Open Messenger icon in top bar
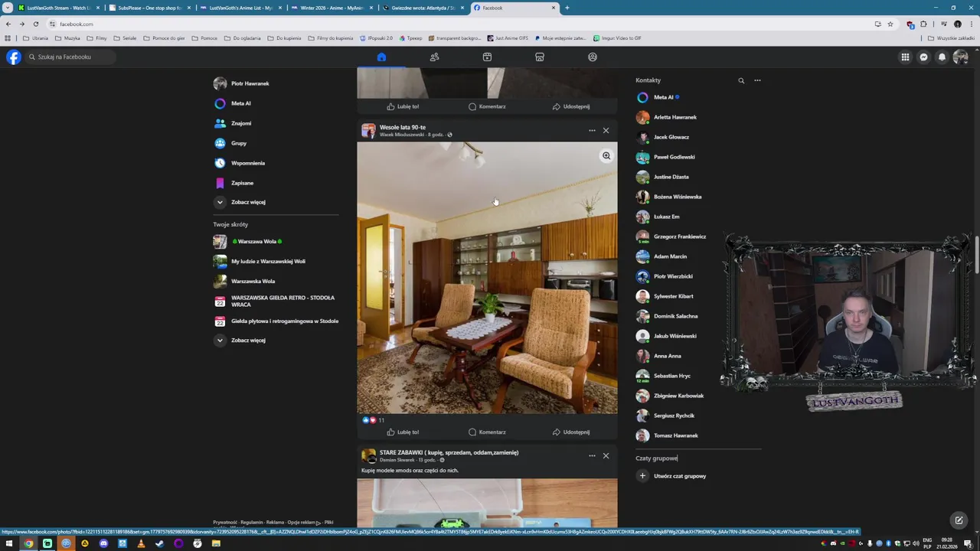980x551 pixels. 923,57
